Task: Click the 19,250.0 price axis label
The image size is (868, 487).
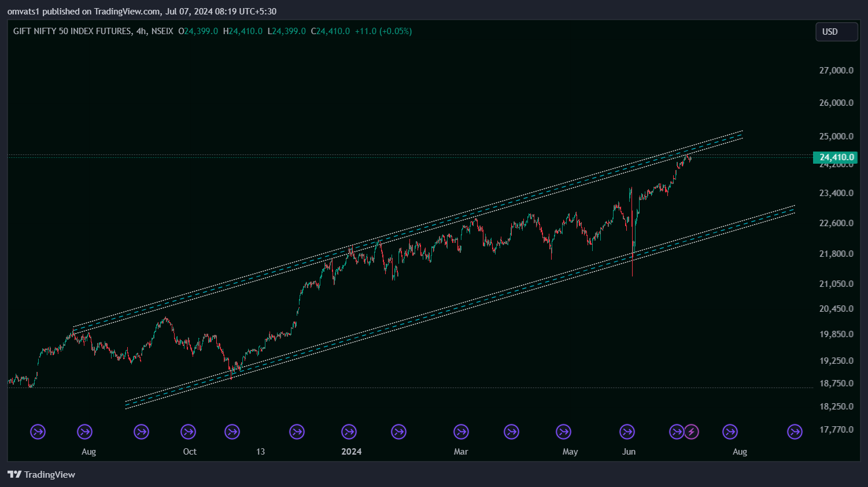Action: 836,361
